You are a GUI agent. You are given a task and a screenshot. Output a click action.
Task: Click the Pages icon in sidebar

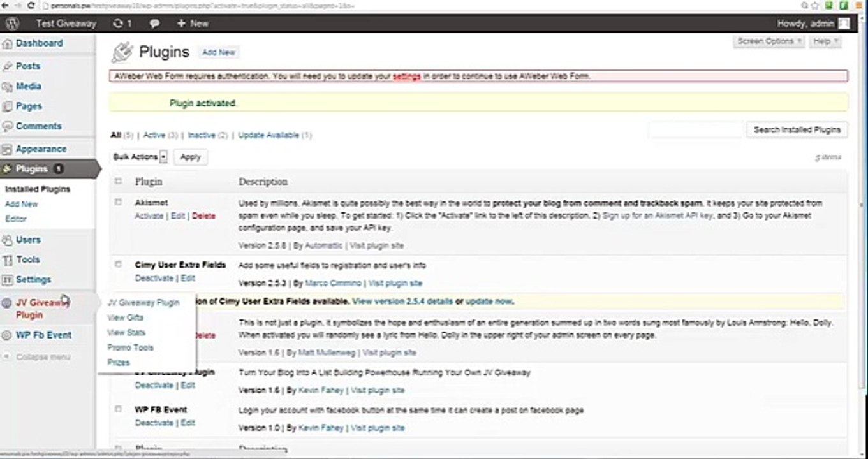[7, 106]
